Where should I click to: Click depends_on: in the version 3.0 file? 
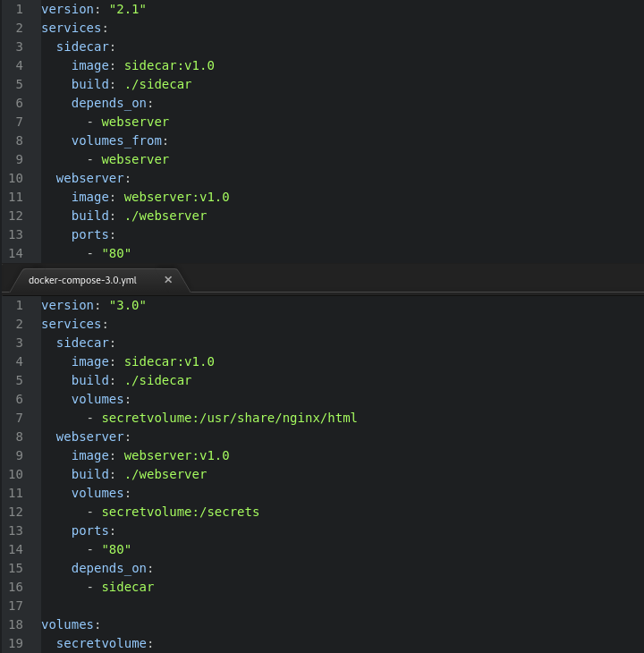(112, 568)
